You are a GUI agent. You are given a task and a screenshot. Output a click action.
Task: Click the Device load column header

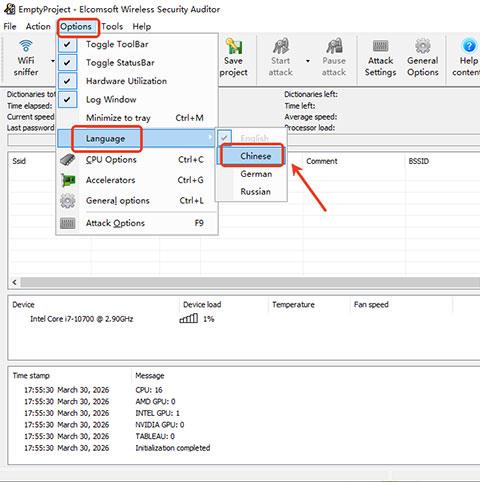[x=202, y=305]
